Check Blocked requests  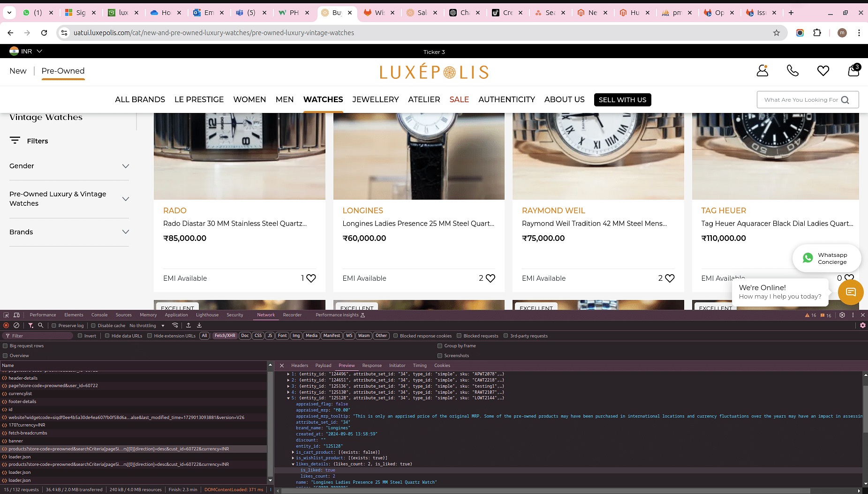click(459, 336)
